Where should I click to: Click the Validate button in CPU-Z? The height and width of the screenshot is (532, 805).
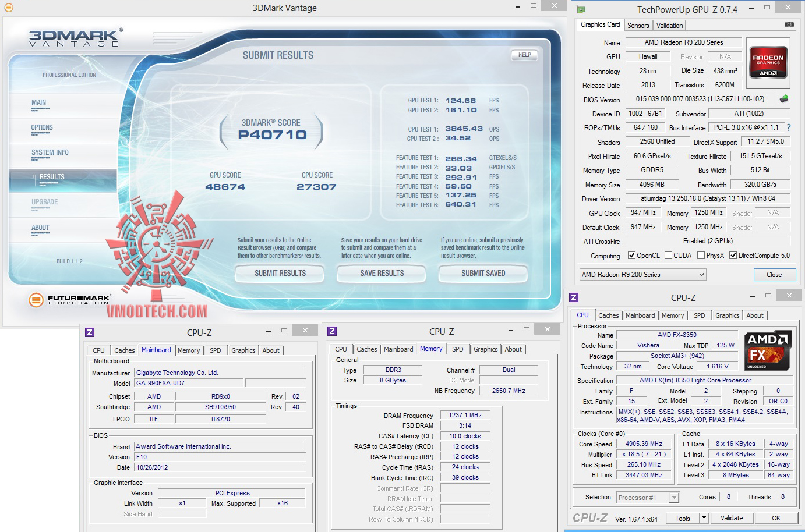[732, 518]
